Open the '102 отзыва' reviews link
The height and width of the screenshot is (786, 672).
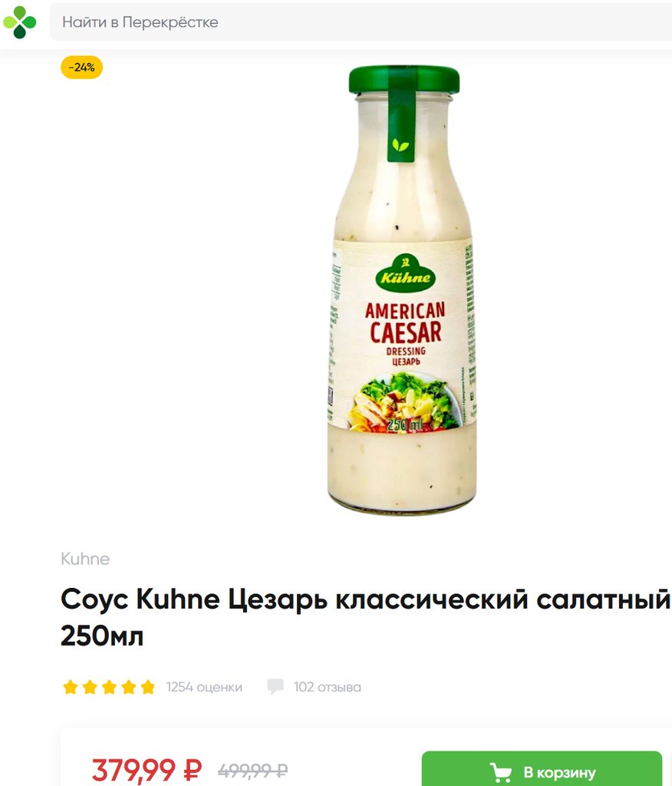click(x=328, y=687)
